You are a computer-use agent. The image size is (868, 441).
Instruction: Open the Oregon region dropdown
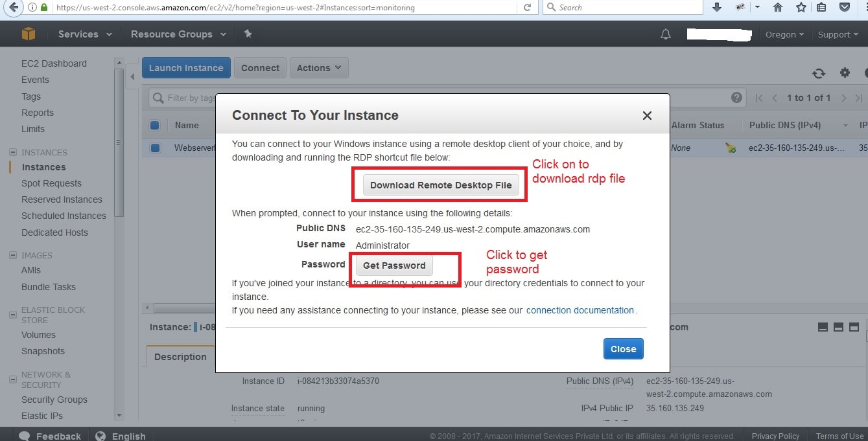tap(784, 34)
